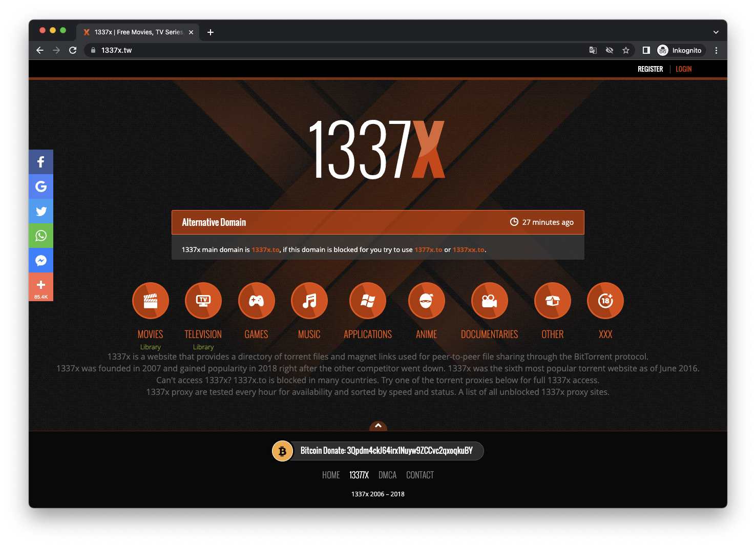View site security lock info

(93, 50)
